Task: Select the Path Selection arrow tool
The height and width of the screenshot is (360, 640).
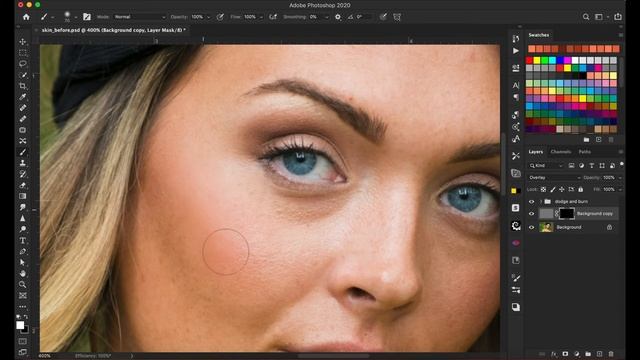Action: coord(22,262)
